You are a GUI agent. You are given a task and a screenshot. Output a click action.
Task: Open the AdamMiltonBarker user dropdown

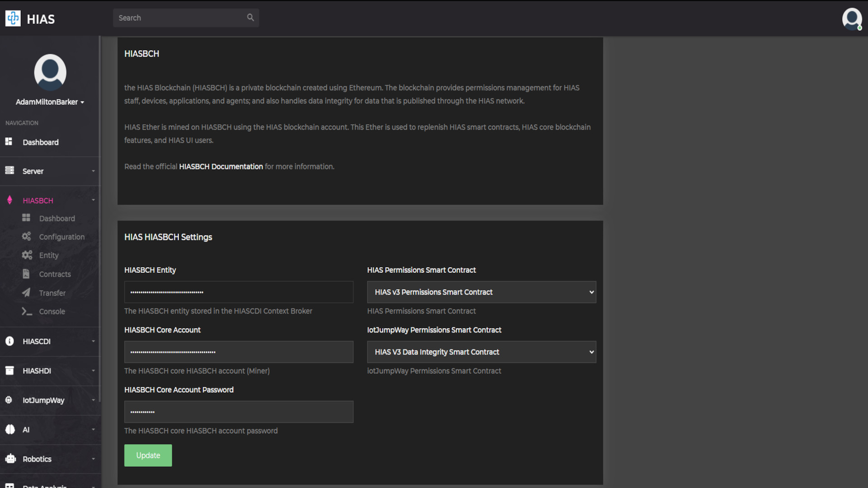50,102
